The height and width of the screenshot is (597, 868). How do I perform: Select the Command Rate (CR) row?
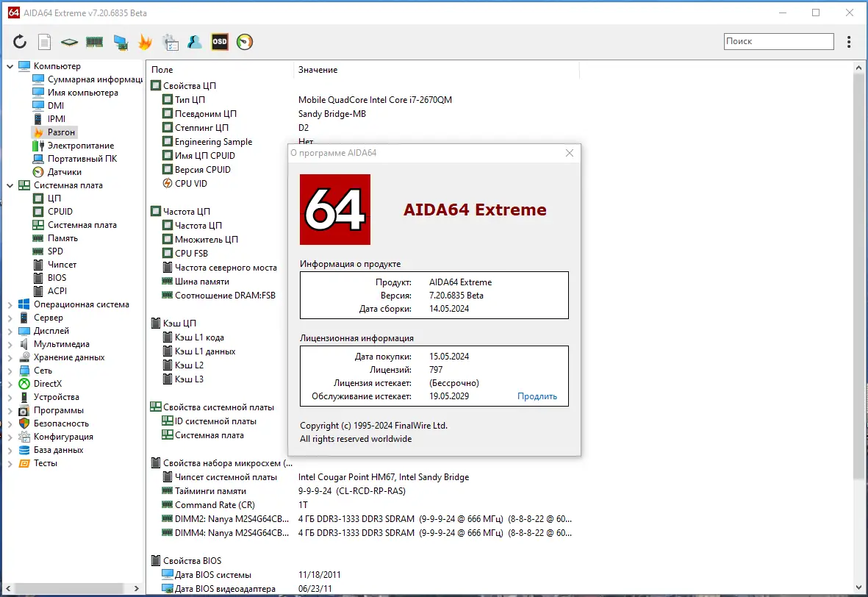pos(365,505)
